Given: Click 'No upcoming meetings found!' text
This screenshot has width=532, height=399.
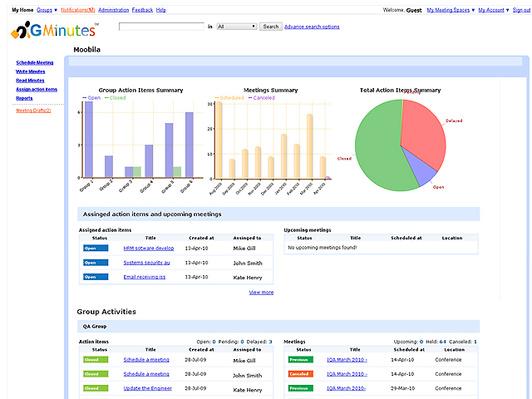Looking at the screenshot, I should pyautogui.click(x=323, y=248).
